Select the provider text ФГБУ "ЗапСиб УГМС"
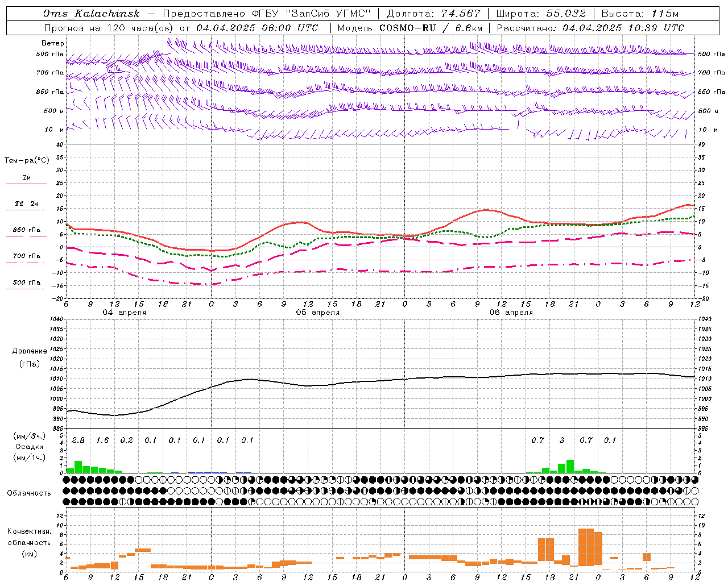The width and height of the screenshot is (728, 582). [x=312, y=14]
